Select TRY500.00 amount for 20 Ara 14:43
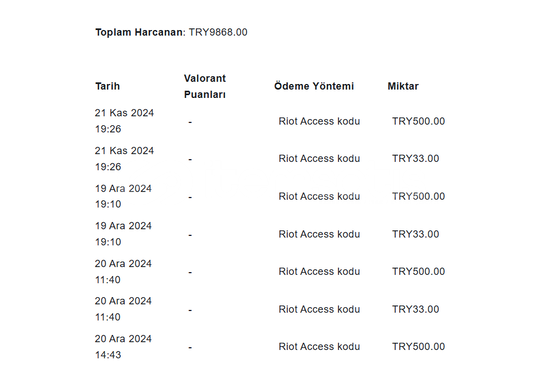 click(418, 346)
